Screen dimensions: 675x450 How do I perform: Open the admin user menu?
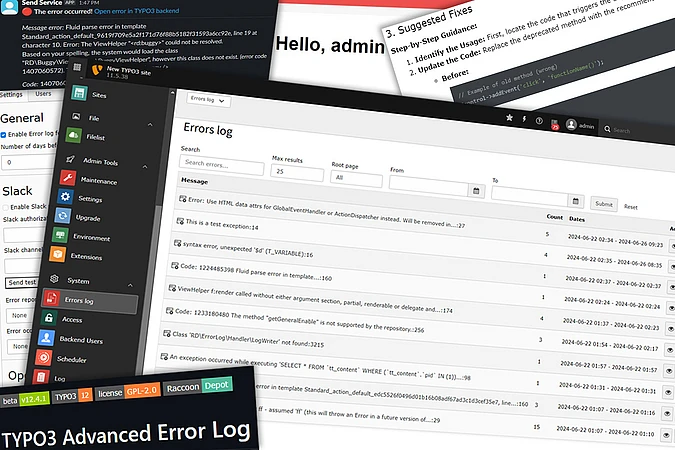[x=580, y=125]
